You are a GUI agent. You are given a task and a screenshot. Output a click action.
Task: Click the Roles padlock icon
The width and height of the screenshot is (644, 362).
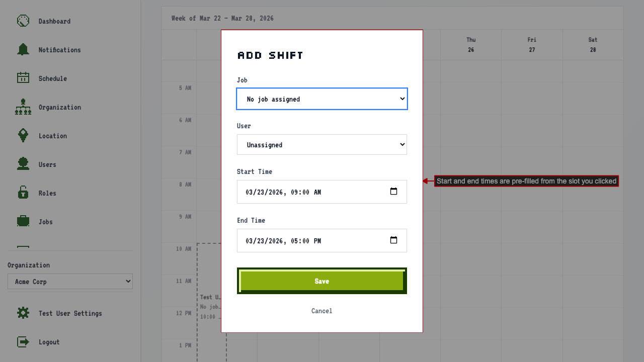23,193
